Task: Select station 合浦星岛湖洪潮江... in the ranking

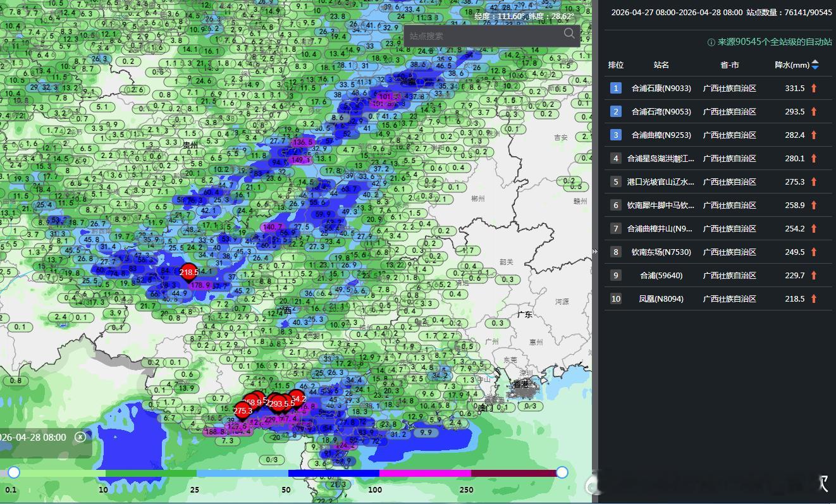Action: coord(661,159)
